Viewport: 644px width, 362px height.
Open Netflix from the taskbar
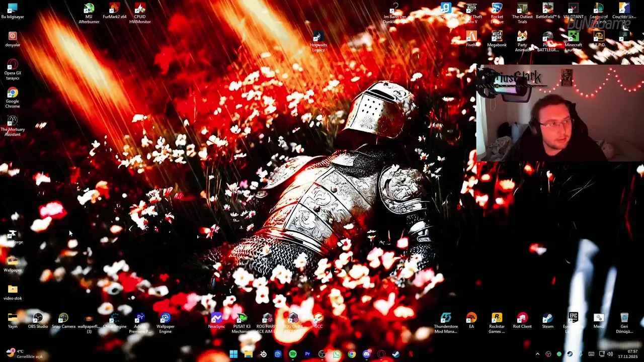coord(411,354)
